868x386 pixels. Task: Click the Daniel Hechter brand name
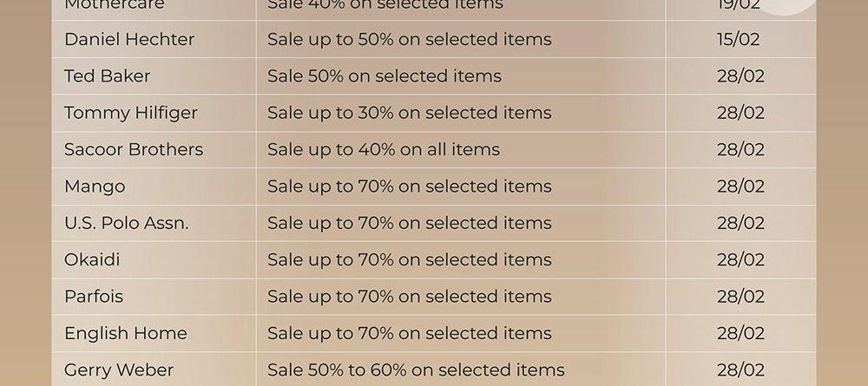pyautogui.click(x=129, y=39)
